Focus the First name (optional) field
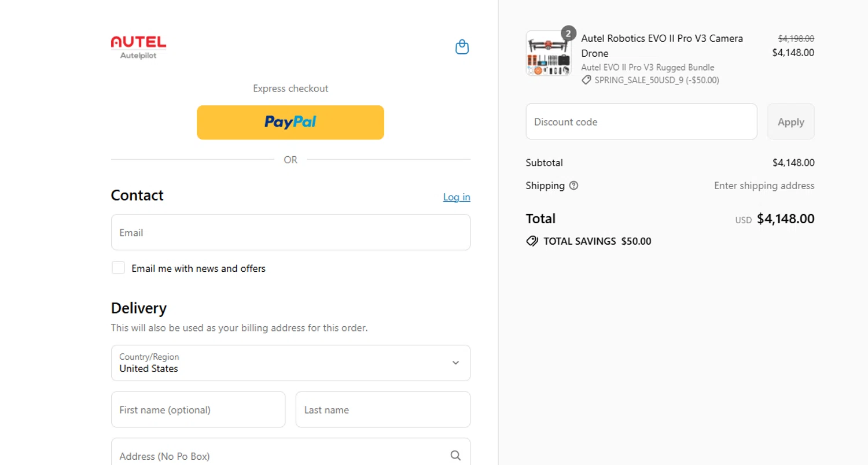 (x=198, y=409)
